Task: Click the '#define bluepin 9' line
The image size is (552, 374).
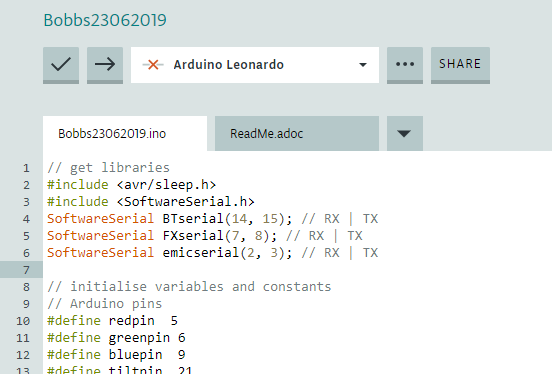Action: [x=116, y=355]
